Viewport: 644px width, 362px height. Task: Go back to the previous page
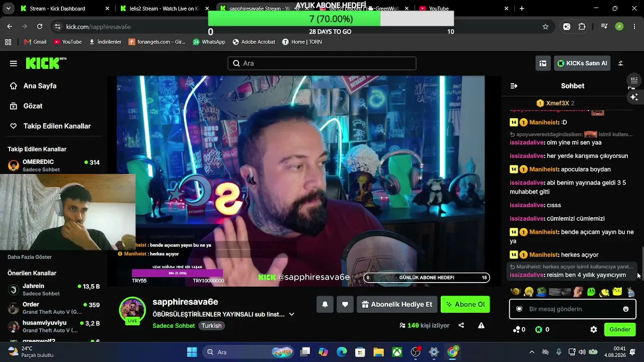click(10, 27)
